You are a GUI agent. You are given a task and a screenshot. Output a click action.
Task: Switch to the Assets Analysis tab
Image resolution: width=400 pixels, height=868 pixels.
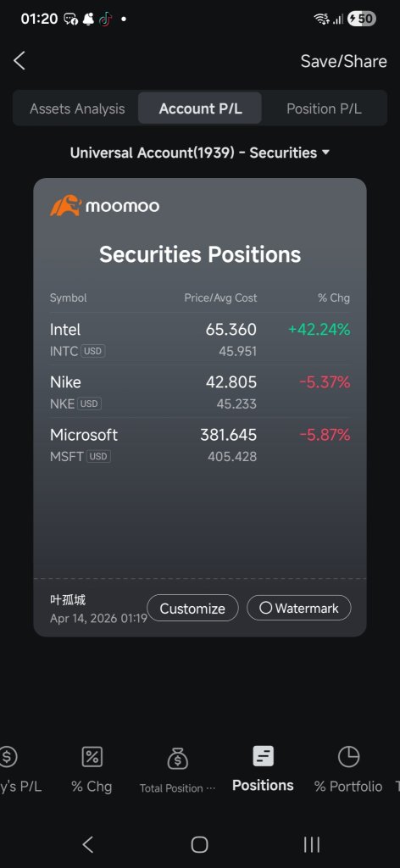click(x=77, y=108)
